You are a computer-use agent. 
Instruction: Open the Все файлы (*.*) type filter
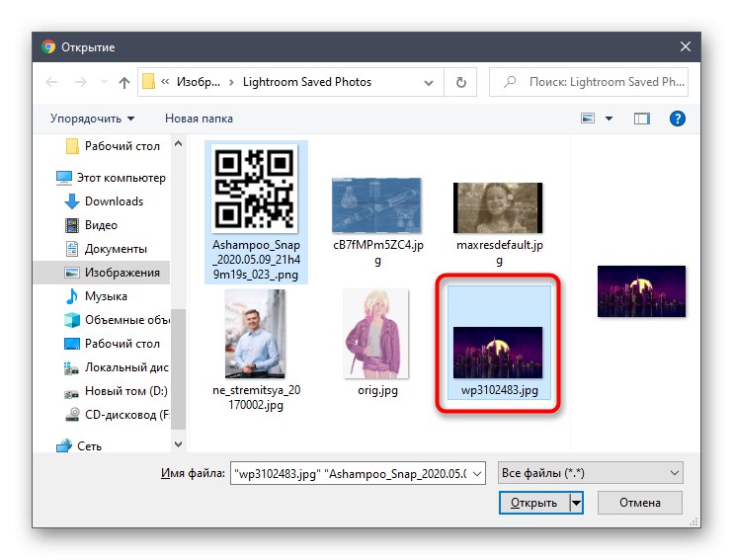click(x=591, y=473)
